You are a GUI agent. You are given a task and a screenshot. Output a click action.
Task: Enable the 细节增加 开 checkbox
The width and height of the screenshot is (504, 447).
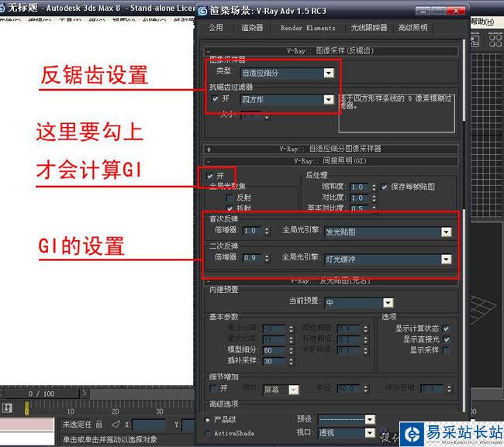[x=213, y=389]
